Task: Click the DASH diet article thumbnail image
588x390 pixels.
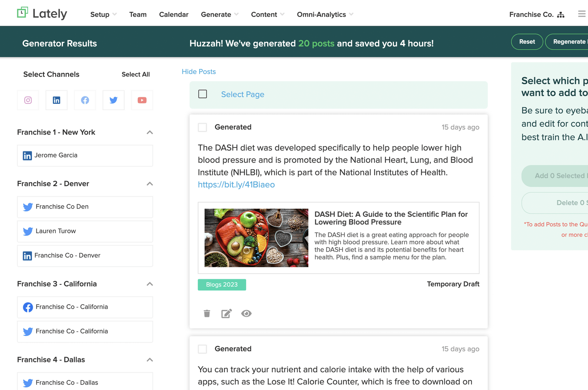Action: pyautogui.click(x=256, y=238)
